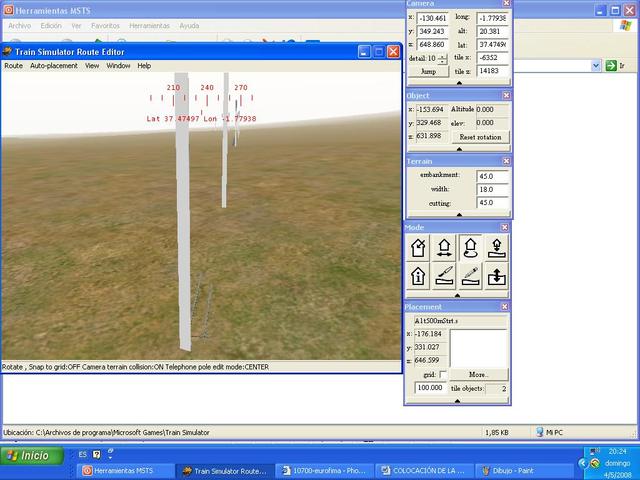Viewport: 640px width, 480px height.
Task: Click the More... button in Placement
Action: click(477, 375)
